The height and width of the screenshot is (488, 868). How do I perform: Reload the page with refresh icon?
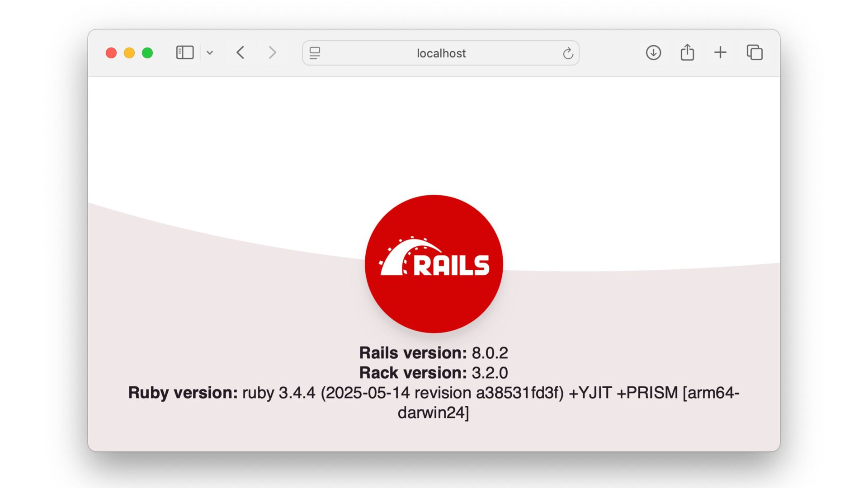[x=568, y=53]
